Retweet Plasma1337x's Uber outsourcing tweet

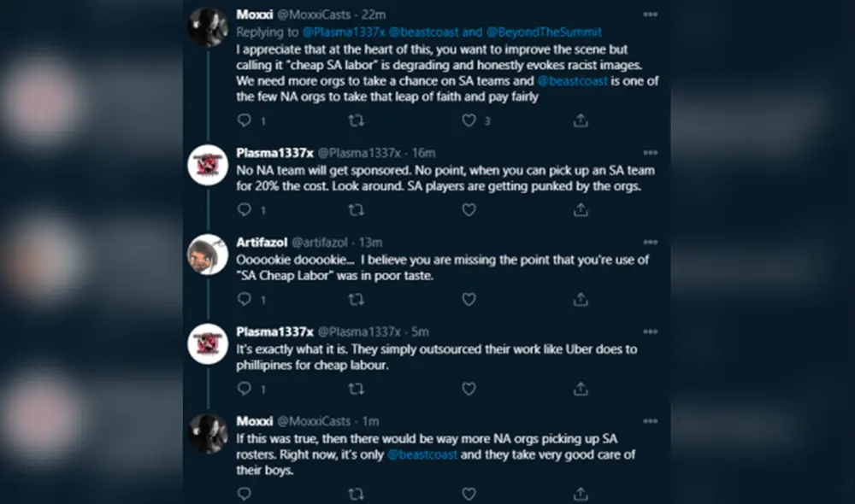357,389
